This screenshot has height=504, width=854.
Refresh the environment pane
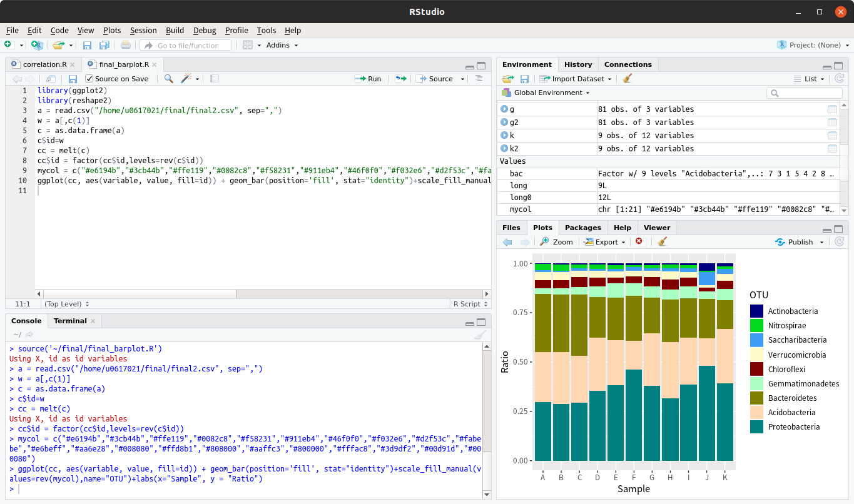coord(840,79)
